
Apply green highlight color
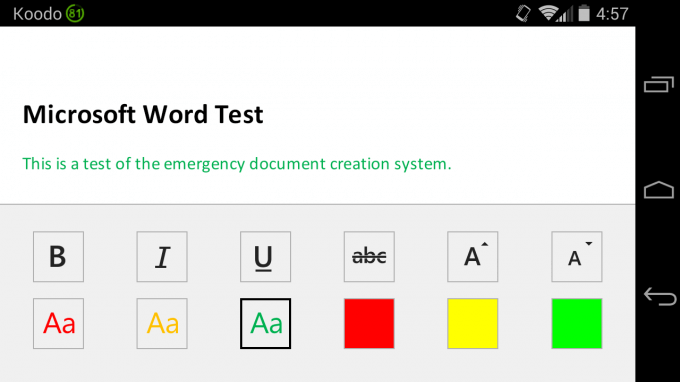coord(577,323)
